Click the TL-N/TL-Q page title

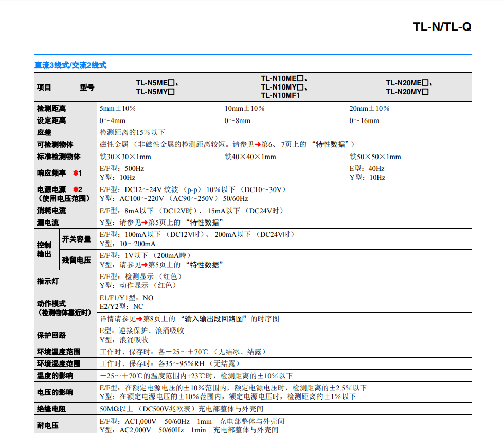coord(442,27)
